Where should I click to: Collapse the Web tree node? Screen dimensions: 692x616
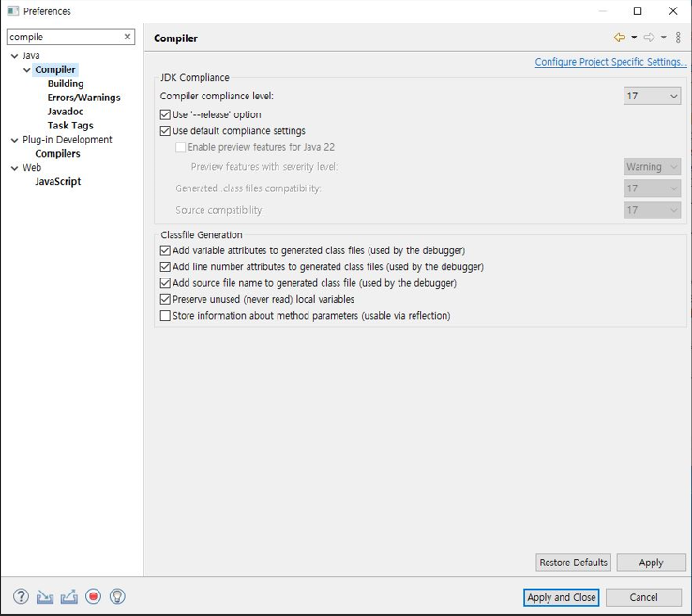coord(15,168)
